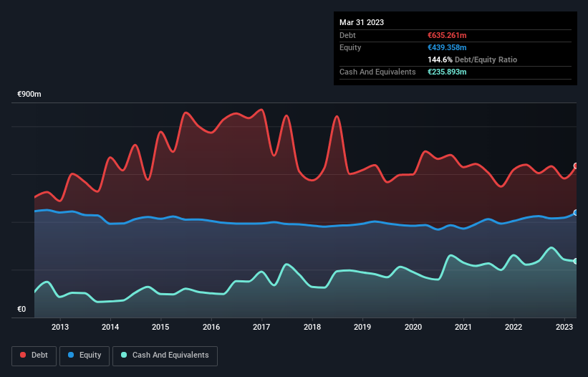Select the 2020 x-axis label
Image resolution: width=588 pixels, height=377 pixels.
[413, 327]
